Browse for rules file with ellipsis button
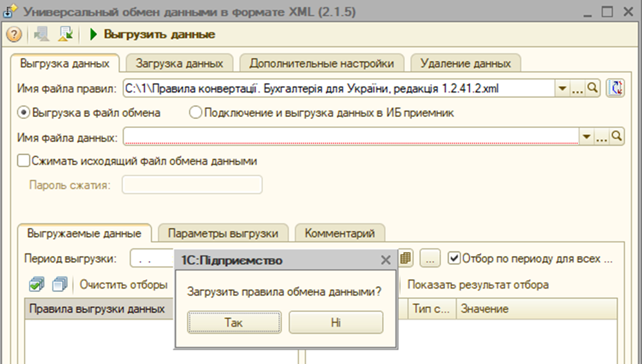 tap(578, 88)
